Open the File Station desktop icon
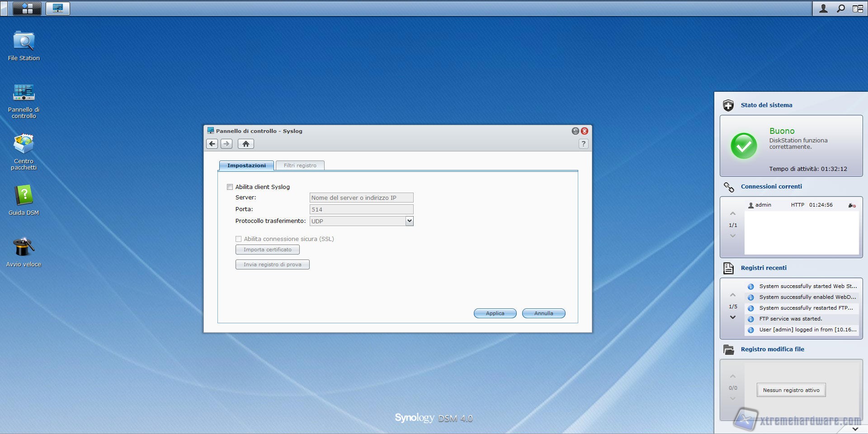 click(24, 42)
